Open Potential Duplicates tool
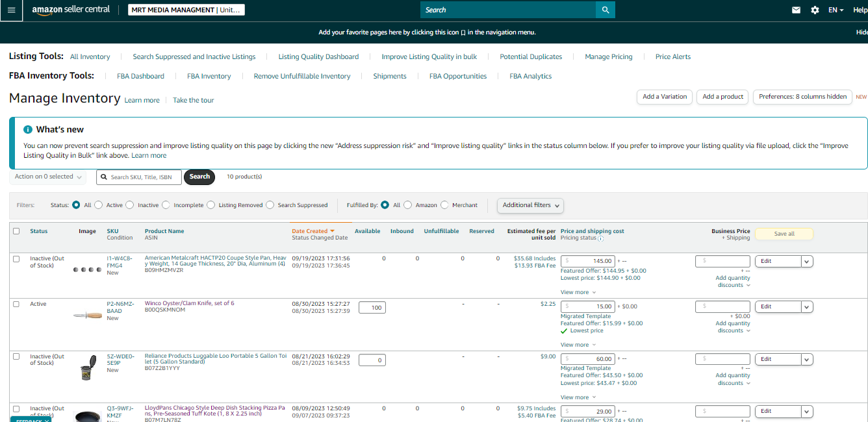The height and width of the screenshot is (422, 868). pyautogui.click(x=531, y=56)
